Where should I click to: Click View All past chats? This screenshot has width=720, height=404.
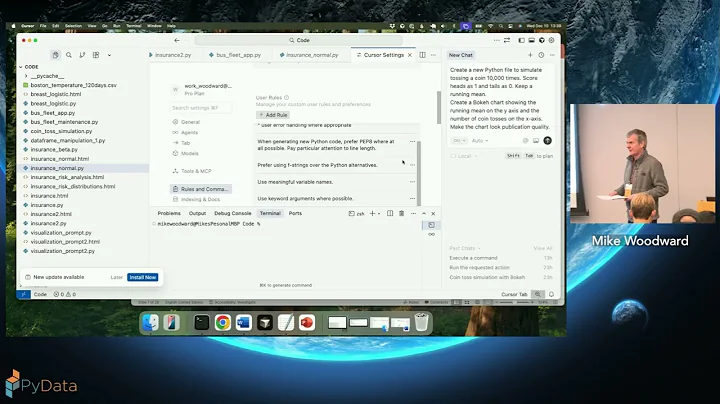point(543,248)
